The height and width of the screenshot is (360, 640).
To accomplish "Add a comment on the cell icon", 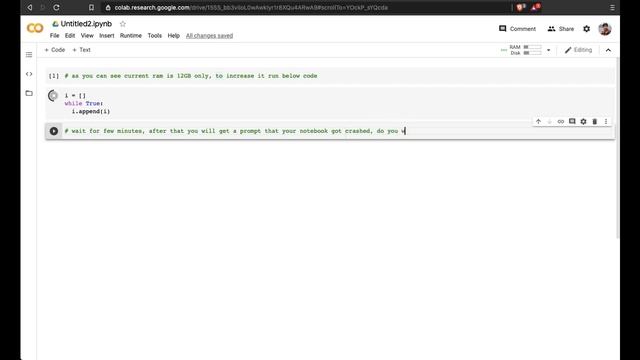I will [572, 122].
